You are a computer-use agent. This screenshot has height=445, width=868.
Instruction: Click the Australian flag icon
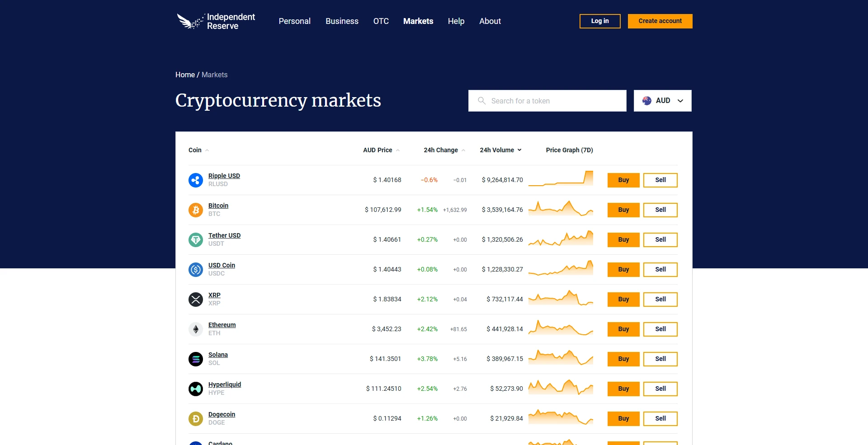(x=647, y=101)
